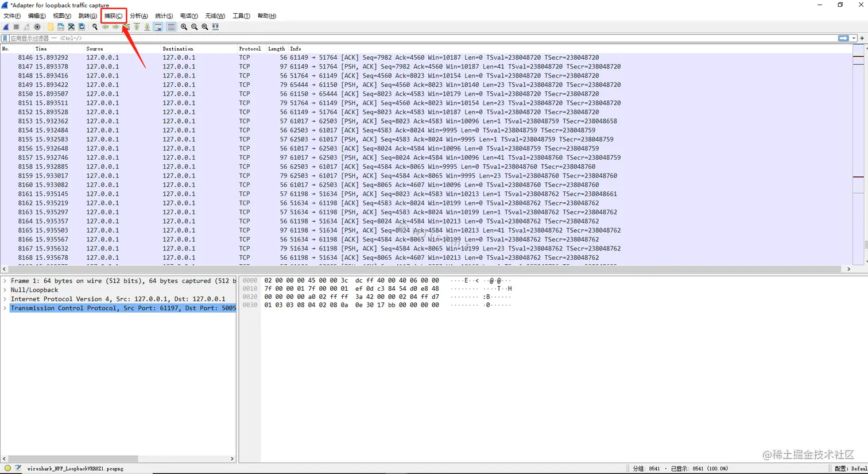This screenshot has height=474, width=868.
Task: Open the 文件(F) menu
Action: [12, 16]
